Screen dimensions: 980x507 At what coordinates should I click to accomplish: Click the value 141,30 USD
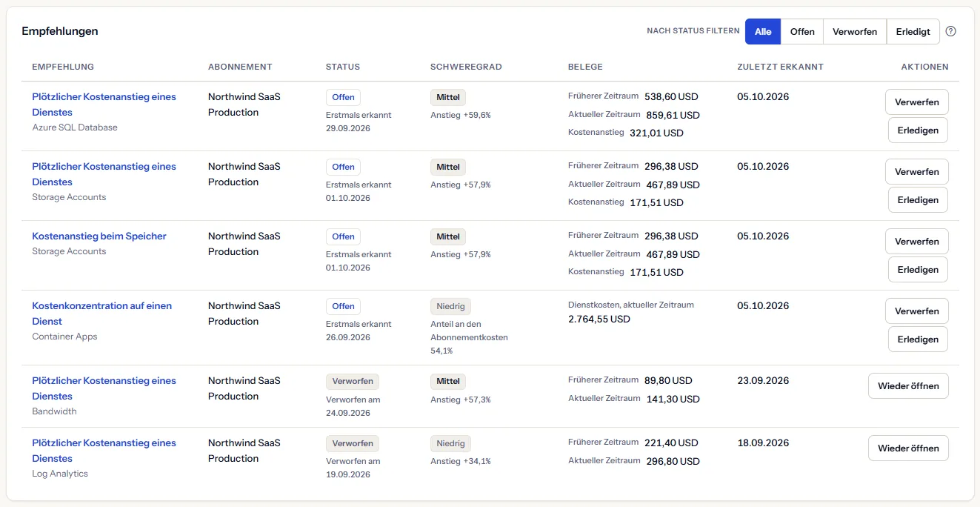[x=673, y=400]
